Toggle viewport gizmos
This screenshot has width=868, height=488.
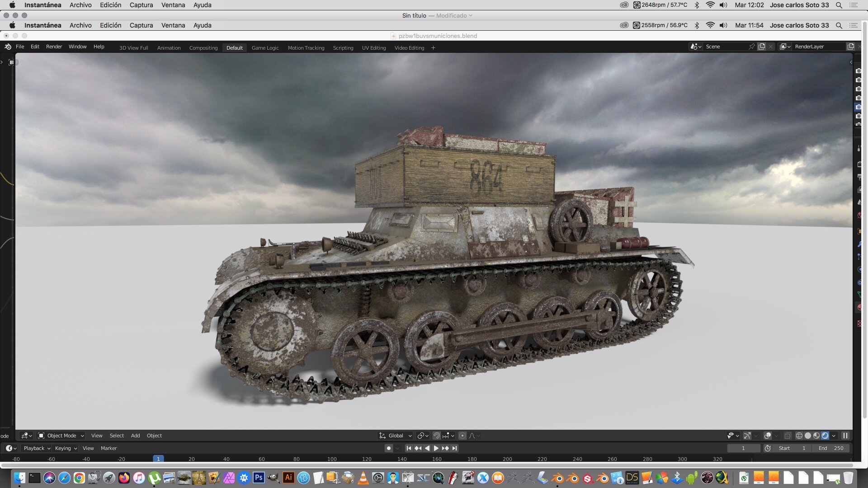(747, 436)
